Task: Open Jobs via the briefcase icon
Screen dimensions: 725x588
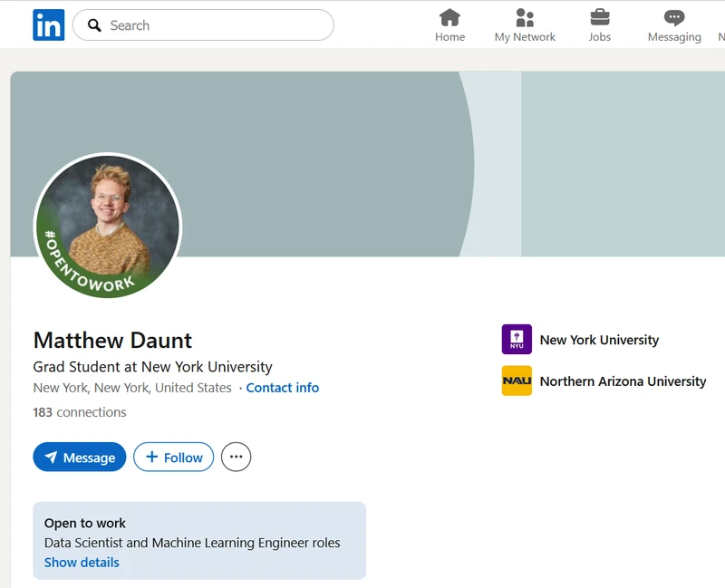Action: [600, 16]
